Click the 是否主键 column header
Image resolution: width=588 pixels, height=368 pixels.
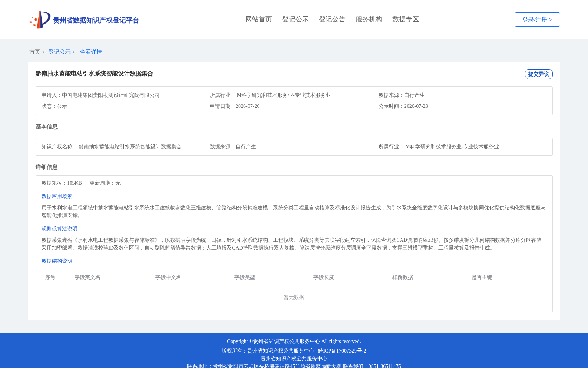[482, 277]
